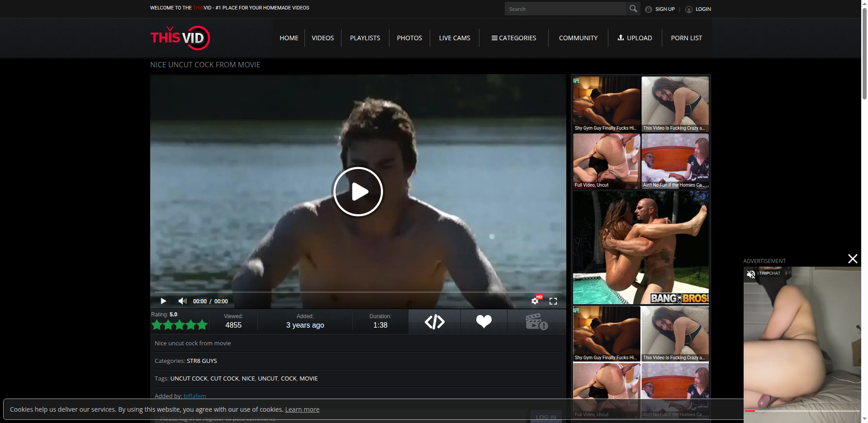Unmute the Stripchat advertisement
This screenshot has height=423, width=868.
[751, 274]
